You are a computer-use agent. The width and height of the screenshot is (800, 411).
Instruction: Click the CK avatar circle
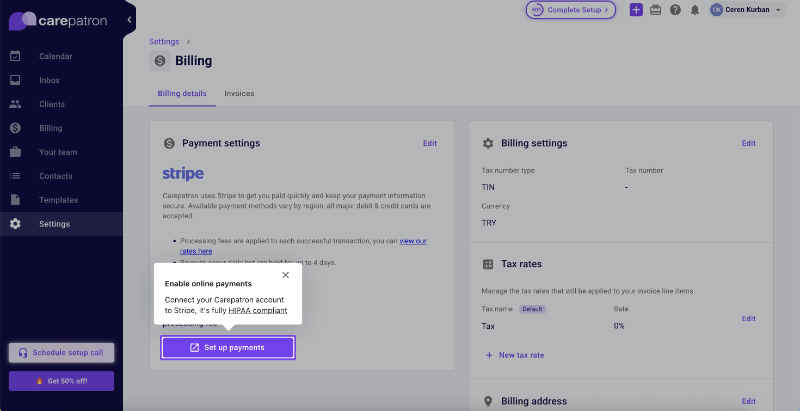click(x=717, y=10)
